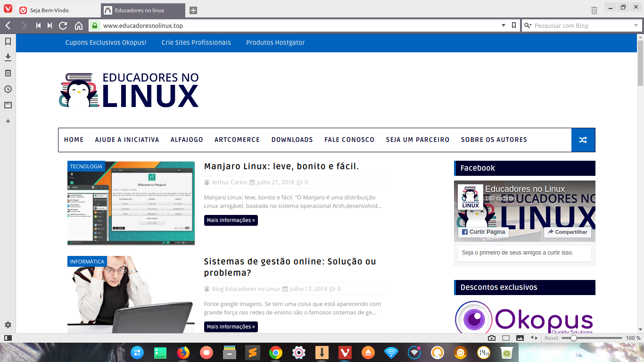Click the Educadores no Linux site logo

[x=129, y=90]
